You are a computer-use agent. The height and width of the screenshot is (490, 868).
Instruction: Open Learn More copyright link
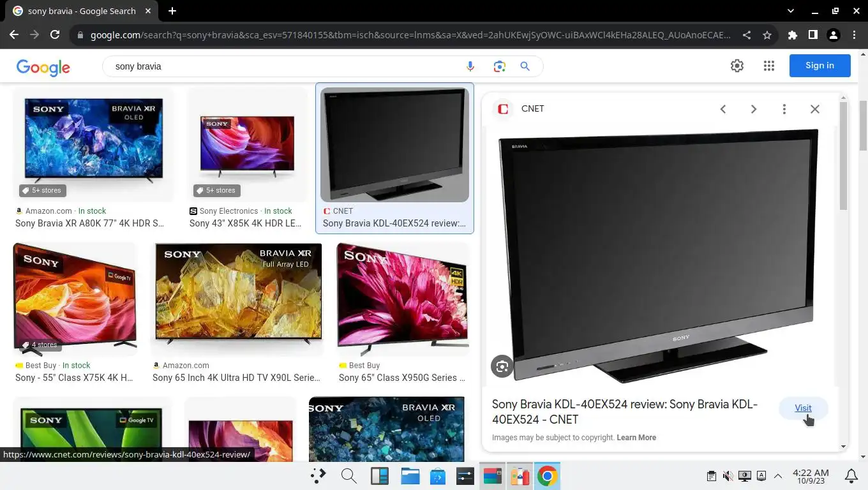636,438
